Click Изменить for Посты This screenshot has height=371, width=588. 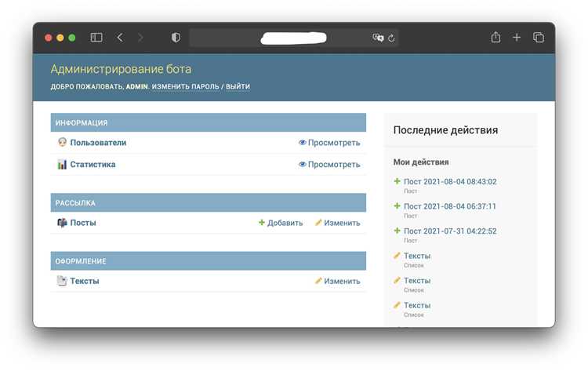point(342,223)
